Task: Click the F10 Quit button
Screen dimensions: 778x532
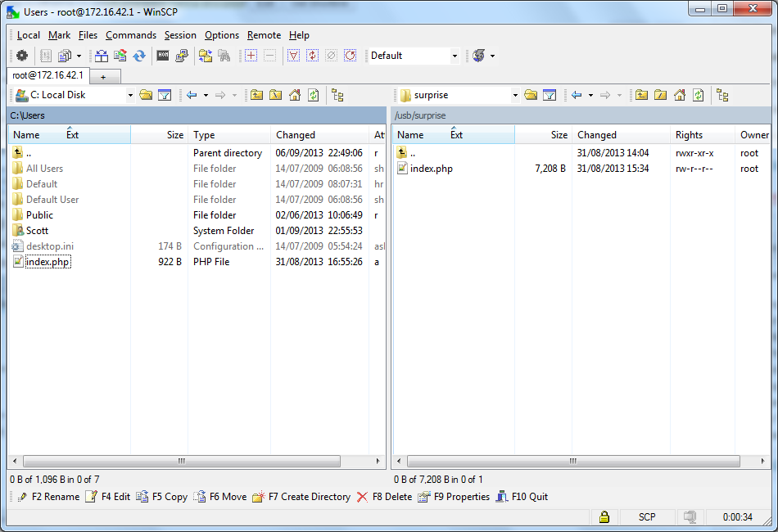Action: click(x=522, y=497)
